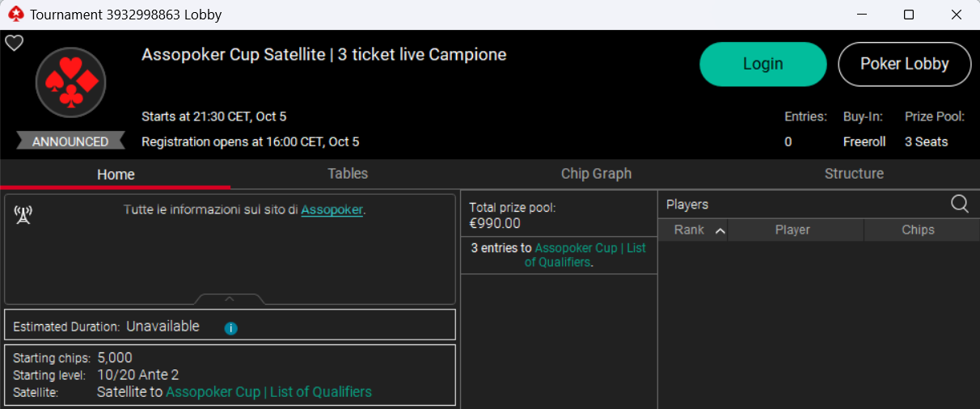Open the Chip Graph tab
The height and width of the screenshot is (409, 980).
click(x=596, y=174)
